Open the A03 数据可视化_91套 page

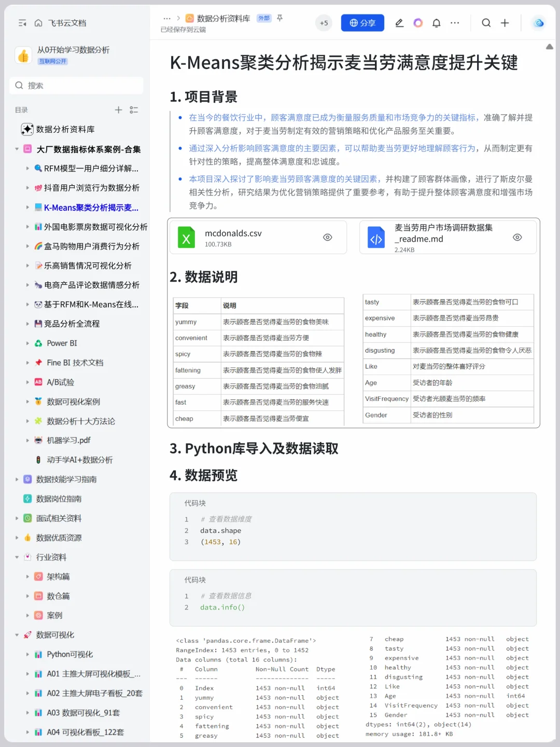click(x=83, y=713)
